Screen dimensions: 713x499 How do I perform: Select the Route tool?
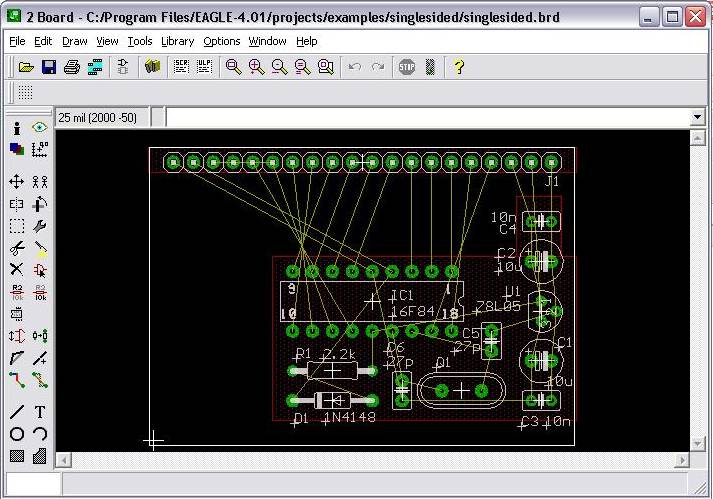pos(17,380)
